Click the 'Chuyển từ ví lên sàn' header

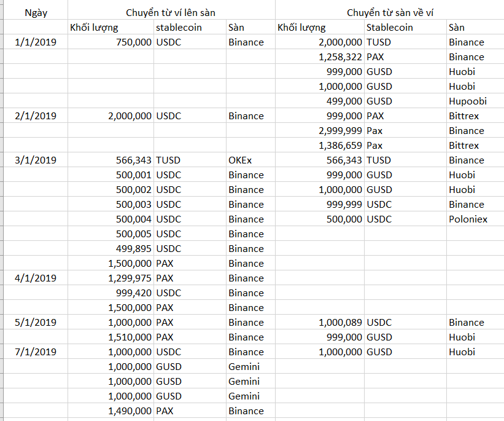point(171,12)
